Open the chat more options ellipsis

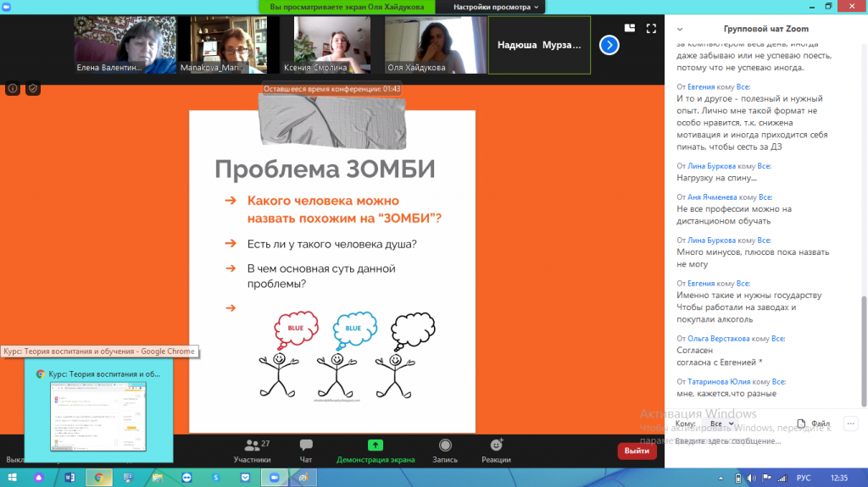pos(850,423)
